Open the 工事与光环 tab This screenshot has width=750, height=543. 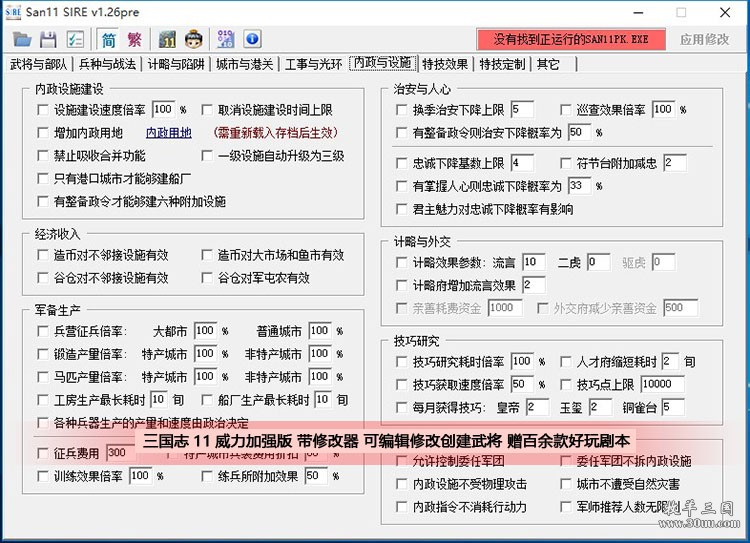click(x=313, y=64)
